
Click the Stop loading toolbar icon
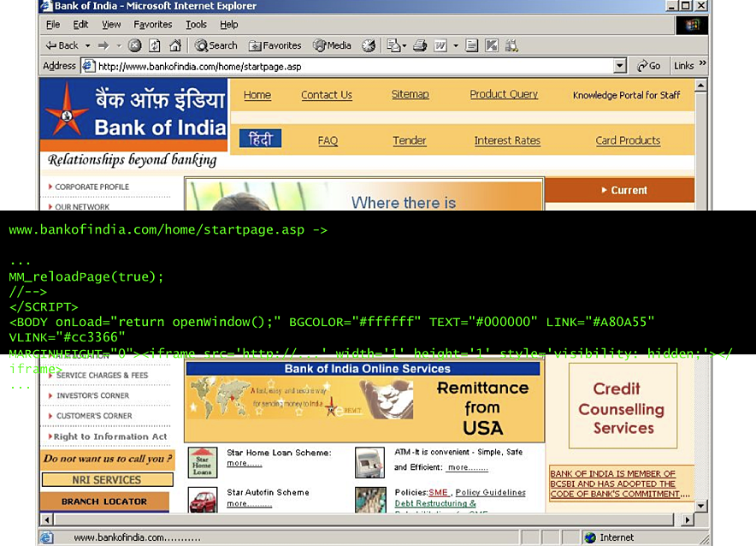tap(135, 45)
